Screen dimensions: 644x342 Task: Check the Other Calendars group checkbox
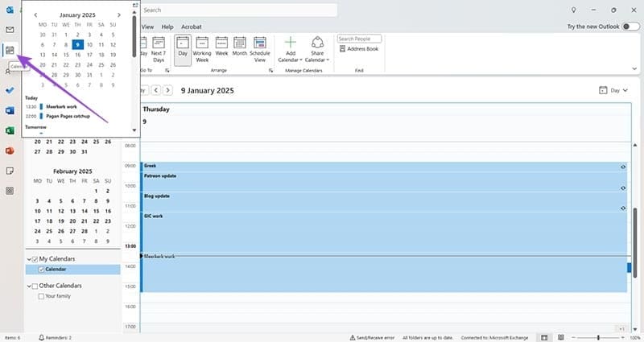[35, 286]
